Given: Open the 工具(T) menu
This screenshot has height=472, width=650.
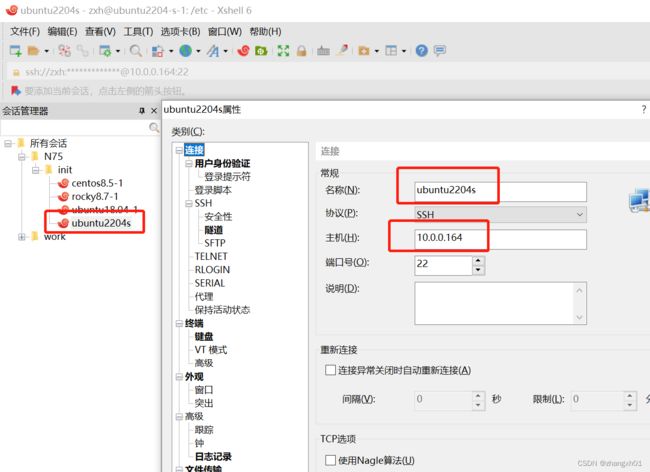Looking at the screenshot, I should click(138, 31).
